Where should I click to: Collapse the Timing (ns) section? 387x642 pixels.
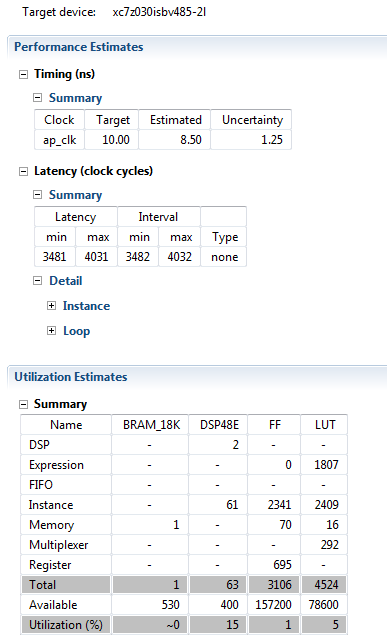24,75
